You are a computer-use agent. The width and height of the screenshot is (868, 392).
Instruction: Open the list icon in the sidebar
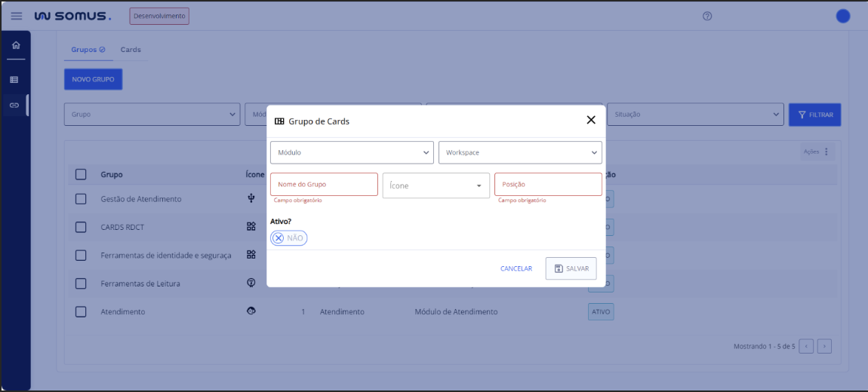(x=14, y=79)
